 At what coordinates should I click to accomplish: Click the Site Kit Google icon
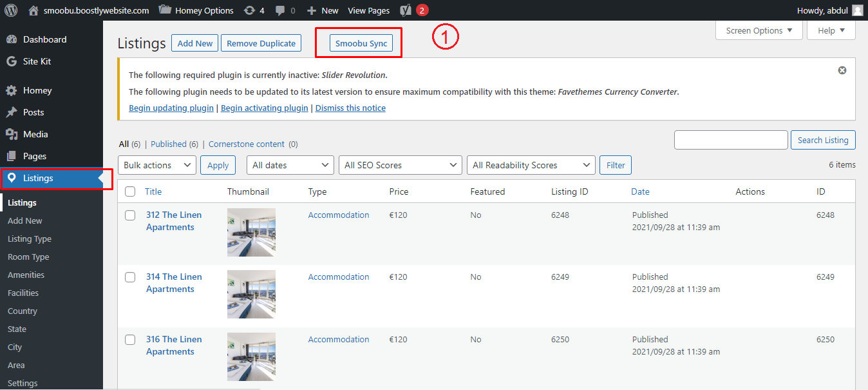[x=12, y=61]
